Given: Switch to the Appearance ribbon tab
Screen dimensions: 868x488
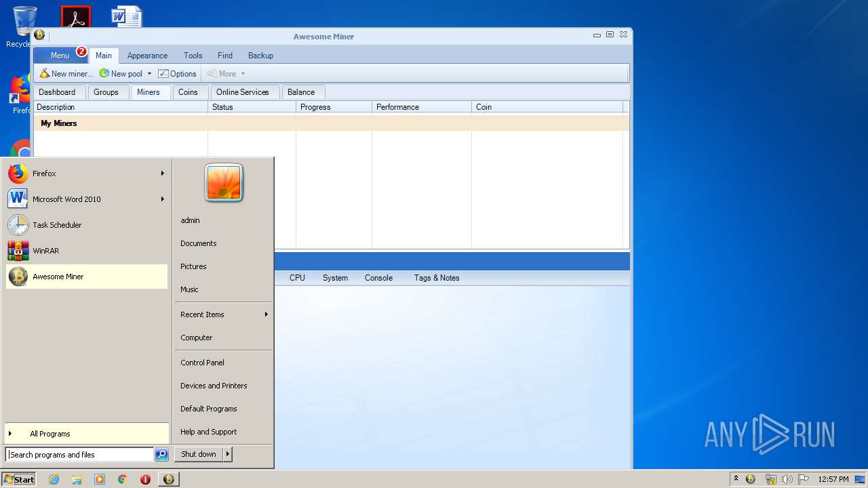Looking at the screenshot, I should pyautogui.click(x=147, y=56).
